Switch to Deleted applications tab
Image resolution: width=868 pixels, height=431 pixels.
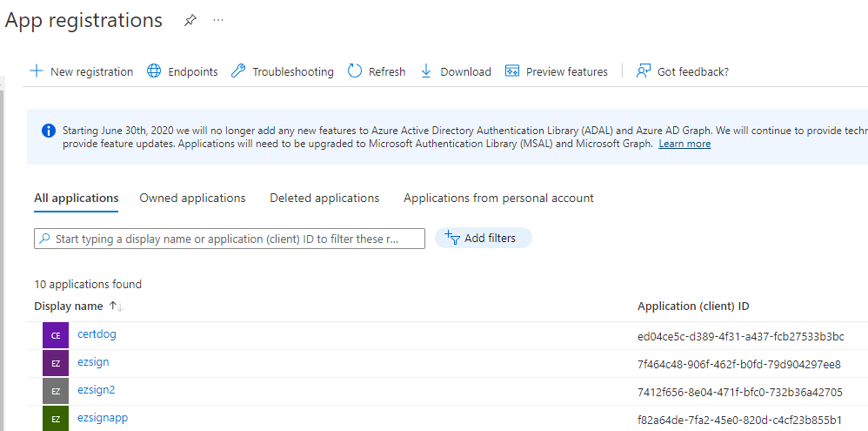(324, 199)
